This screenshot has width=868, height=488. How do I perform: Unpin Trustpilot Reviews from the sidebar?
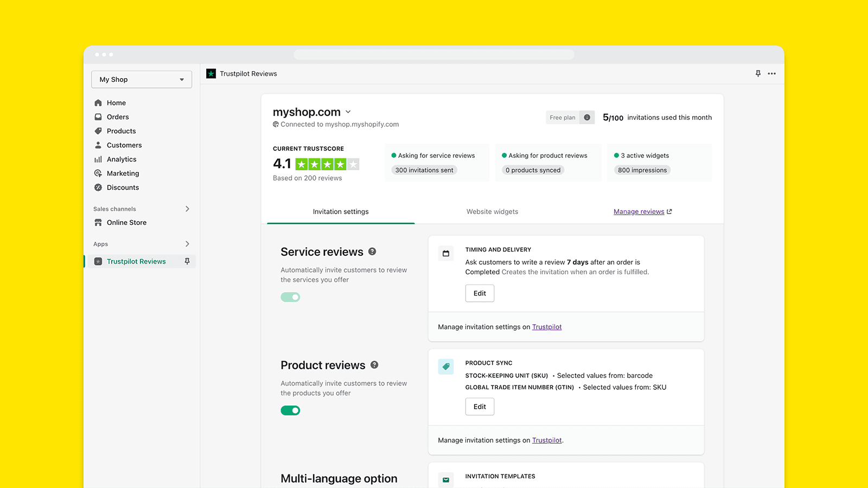[x=187, y=261]
